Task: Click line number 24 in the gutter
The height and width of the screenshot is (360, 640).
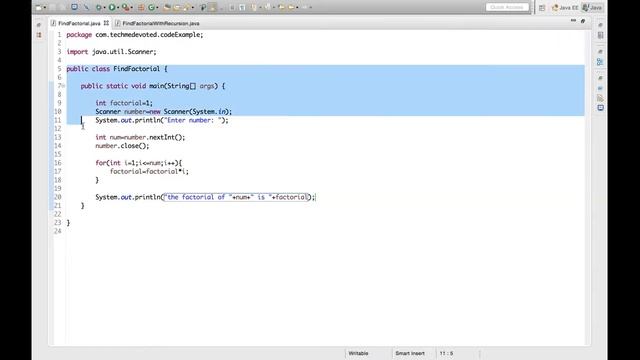Action: (58, 231)
